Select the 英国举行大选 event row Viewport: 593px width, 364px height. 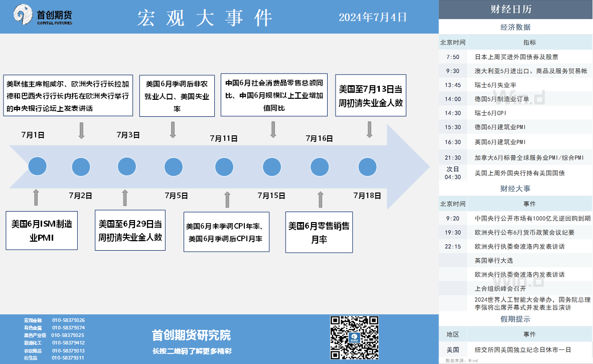[x=515, y=260]
